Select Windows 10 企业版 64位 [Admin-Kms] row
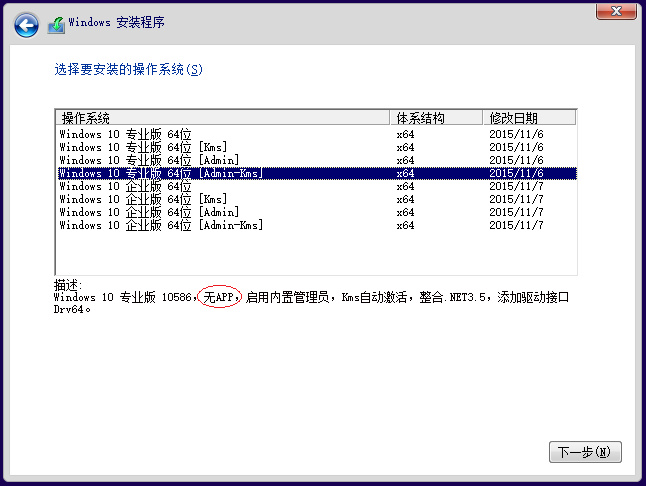 pos(316,225)
